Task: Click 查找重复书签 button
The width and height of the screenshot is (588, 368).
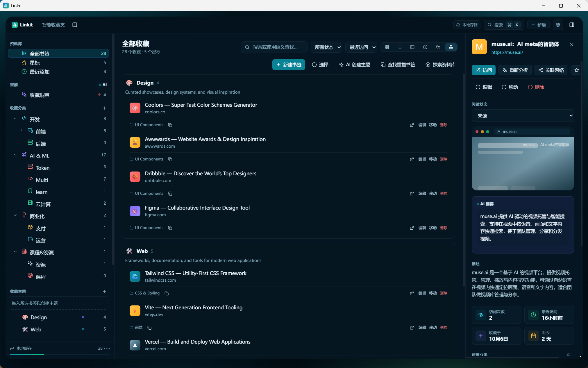Action: 398,65
